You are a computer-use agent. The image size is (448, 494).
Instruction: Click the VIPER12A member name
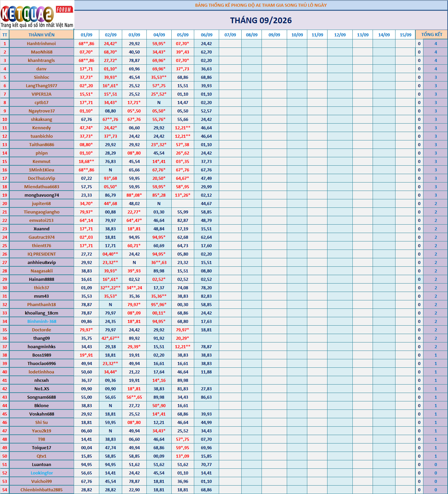pos(41,94)
